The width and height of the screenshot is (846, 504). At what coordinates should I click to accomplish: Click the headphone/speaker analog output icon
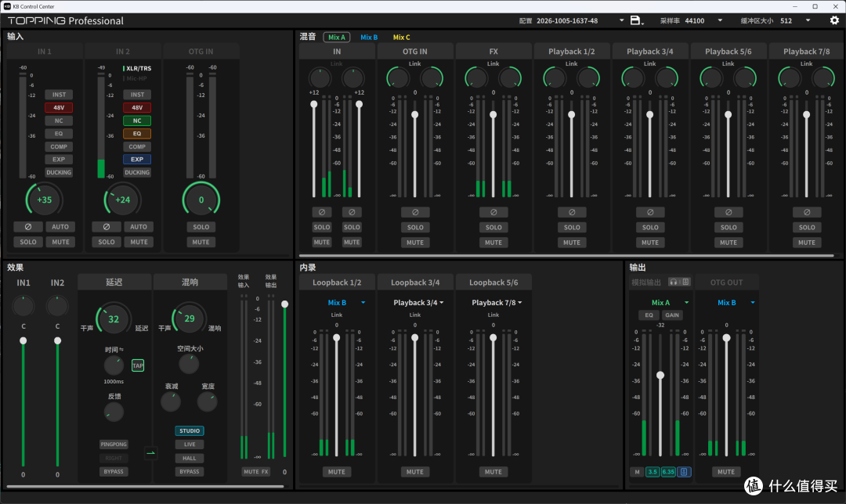[679, 282]
